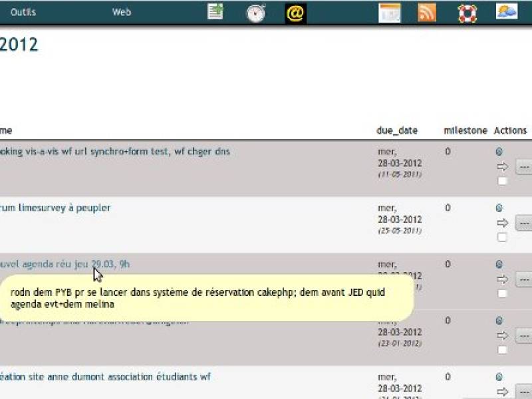
Task: Click the Actions column header
Action: (x=510, y=130)
